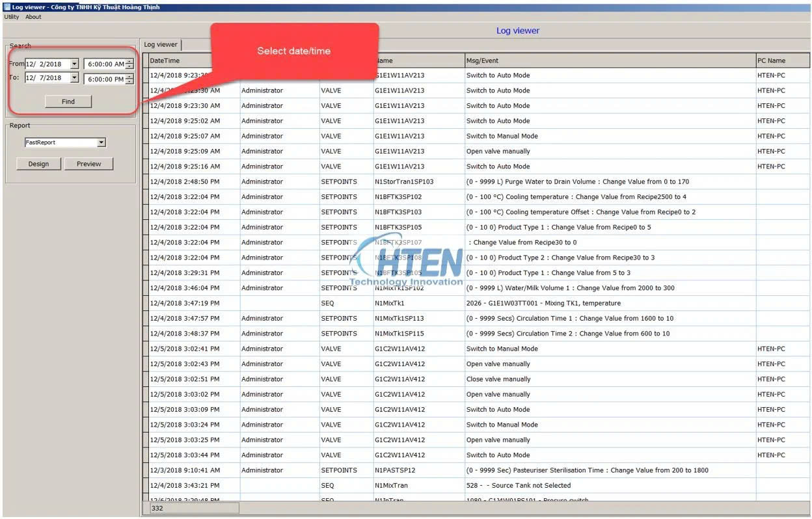Click the From date field 12/2/2018
The height and width of the screenshot is (519, 812).
point(46,64)
